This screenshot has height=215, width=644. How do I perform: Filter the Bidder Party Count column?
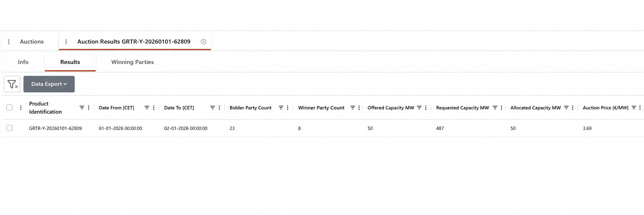click(281, 108)
